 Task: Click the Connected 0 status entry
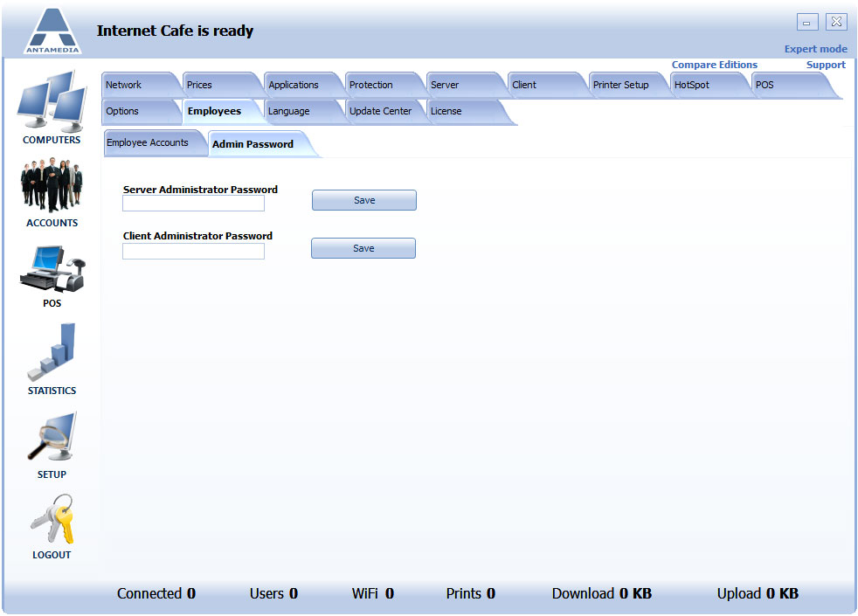[x=156, y=593]
